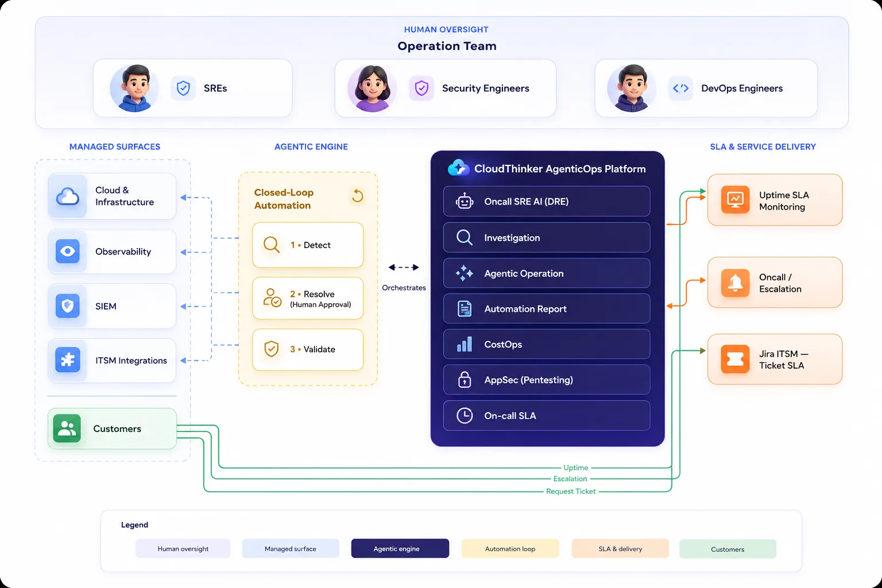Click the Human oversight legend swatch

[x=183, y=549]
